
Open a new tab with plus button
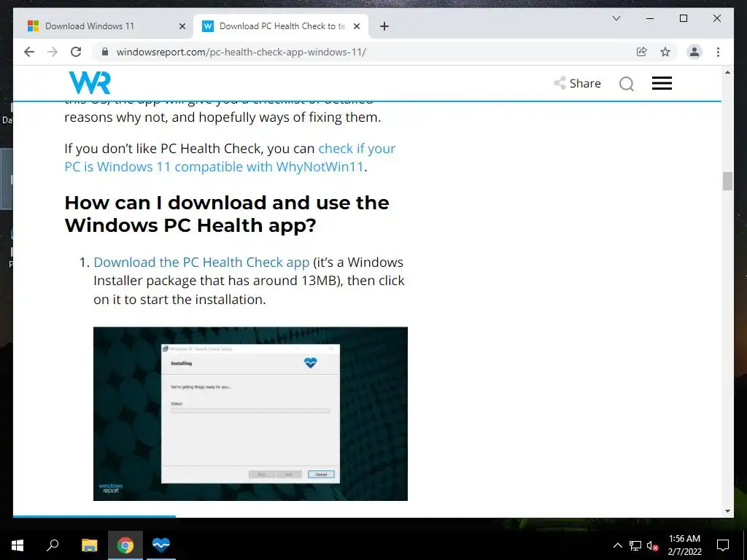(384, 27)
